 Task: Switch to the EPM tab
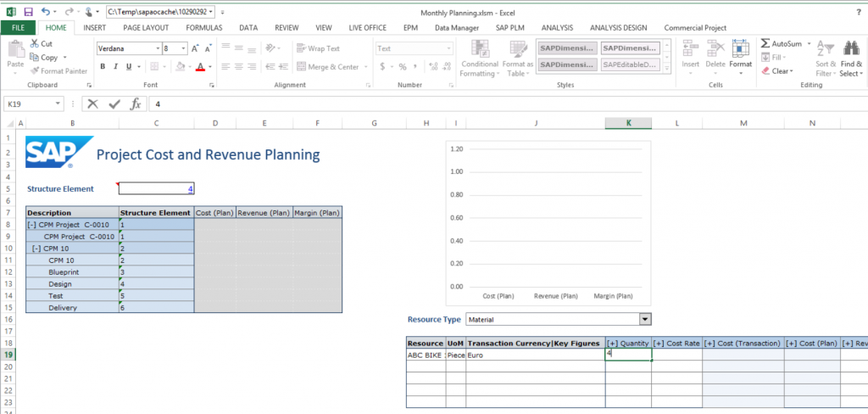click(x=410, y=28)
